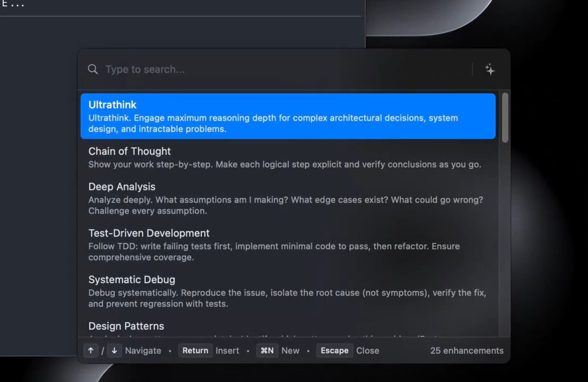The width and height of the screenshot is (588, 382).
Task: Click the Escape key button
Action: [x=334, y=351]
